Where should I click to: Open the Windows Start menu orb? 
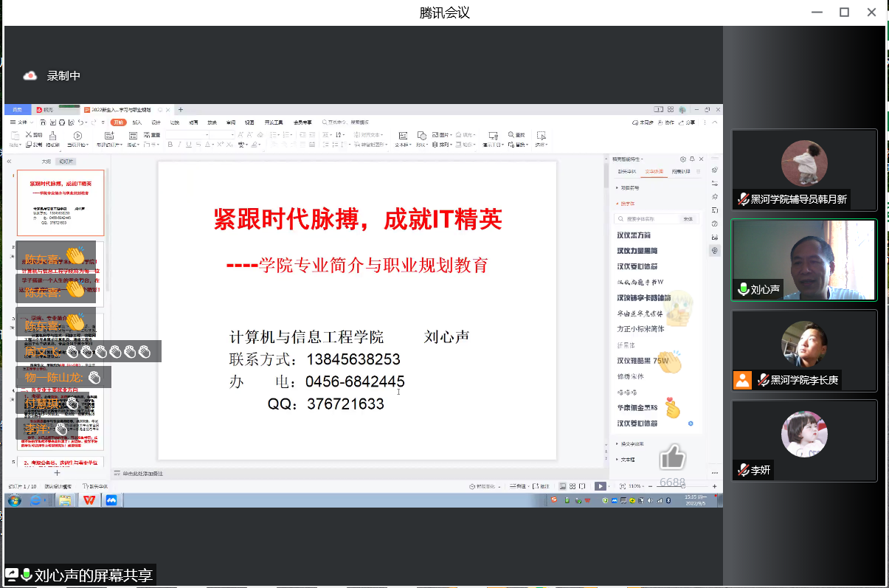(14, 500)
